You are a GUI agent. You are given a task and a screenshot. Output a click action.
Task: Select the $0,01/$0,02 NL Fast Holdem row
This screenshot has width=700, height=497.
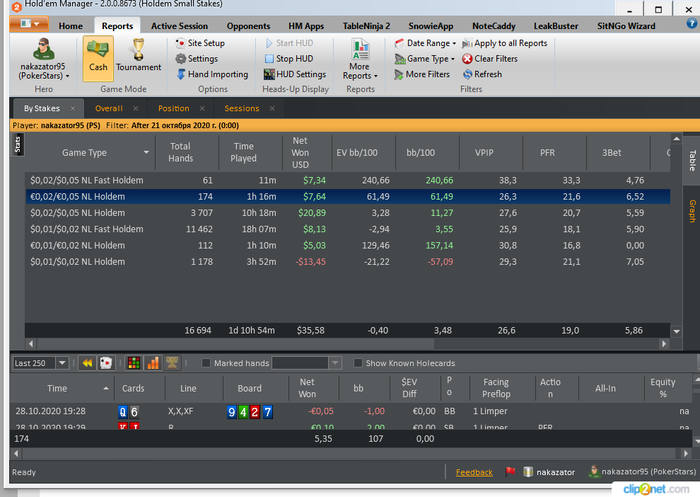(347, 229)
